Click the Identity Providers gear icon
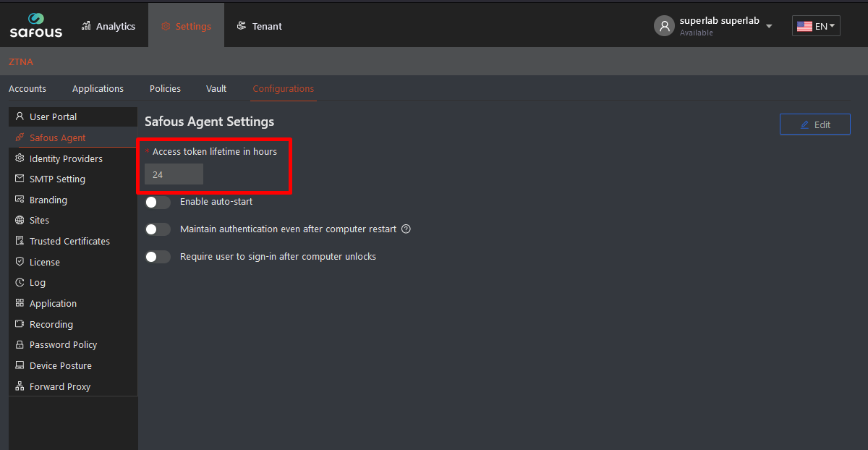This screenshot has height=450, width=868. click(x=20, y=158)
